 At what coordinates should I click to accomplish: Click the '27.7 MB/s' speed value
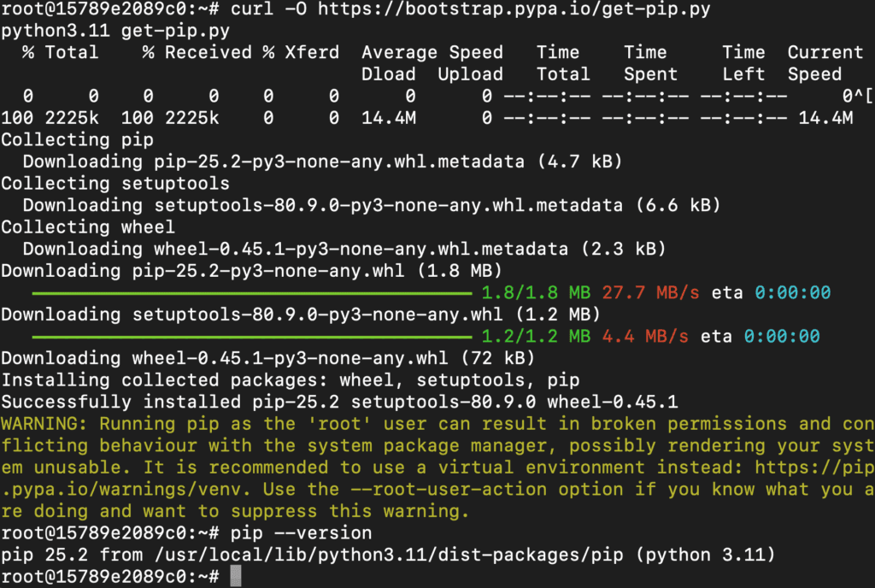[x=650, y=292]
